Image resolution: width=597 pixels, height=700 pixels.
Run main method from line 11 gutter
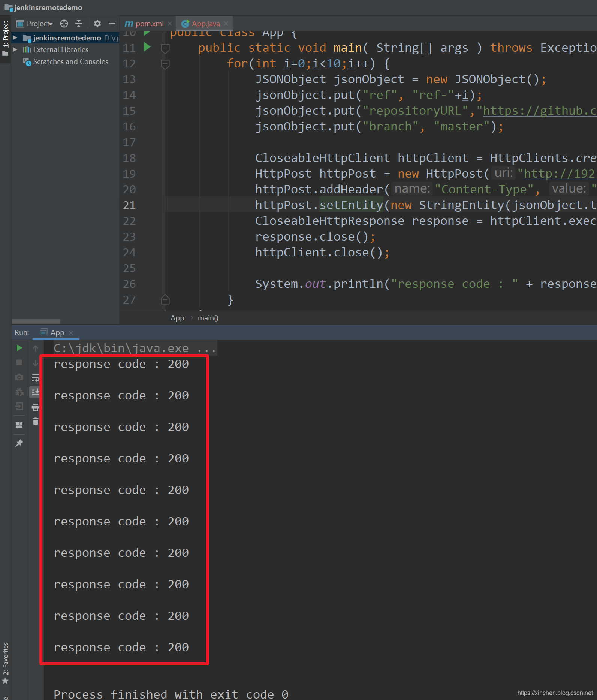click(147, 47)
